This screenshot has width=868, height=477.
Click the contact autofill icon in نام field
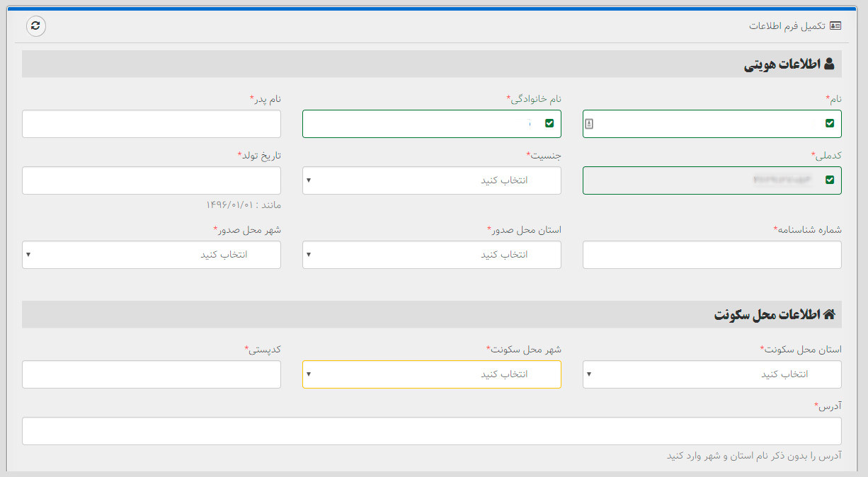(x=589, y=124)
